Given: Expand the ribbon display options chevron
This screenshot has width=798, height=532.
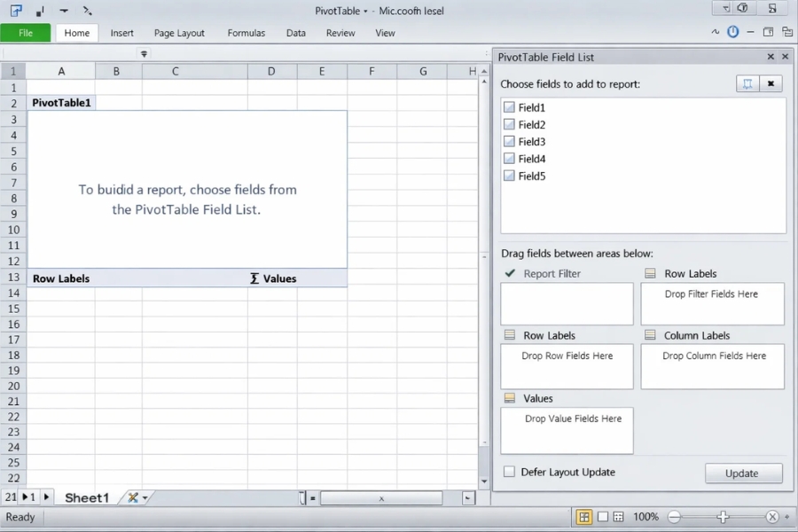Looking at the screenshot, I should [x=716, y=31].
